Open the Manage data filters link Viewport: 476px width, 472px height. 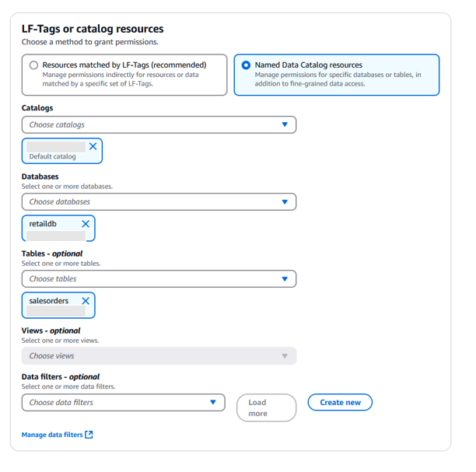pyautogui.click(x=52, y=435)
